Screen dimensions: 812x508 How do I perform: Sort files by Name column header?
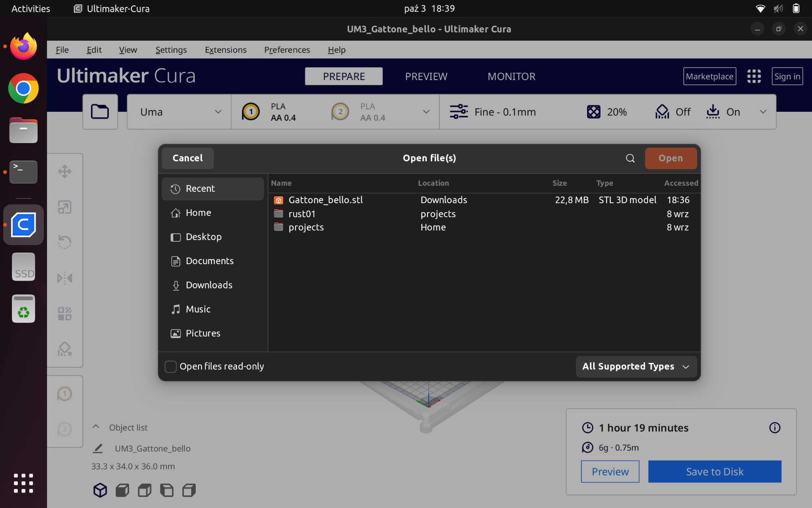coord(281,183)
